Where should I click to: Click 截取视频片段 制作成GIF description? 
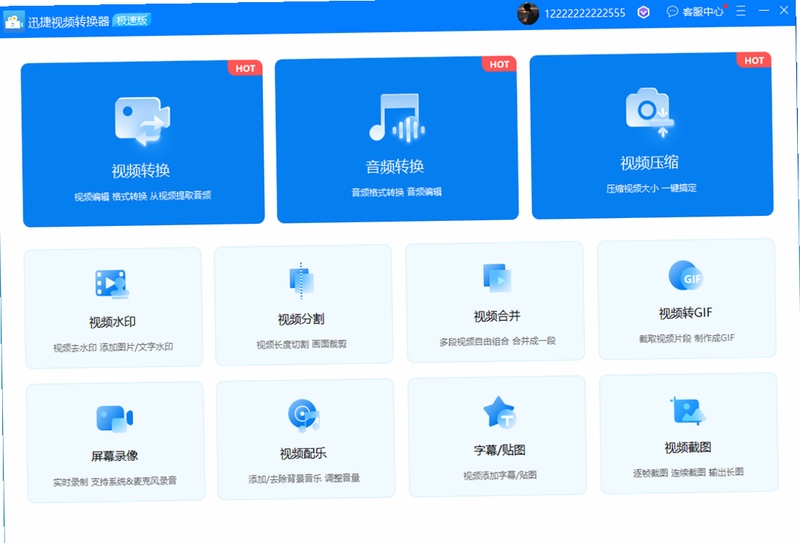click(687, 338)
